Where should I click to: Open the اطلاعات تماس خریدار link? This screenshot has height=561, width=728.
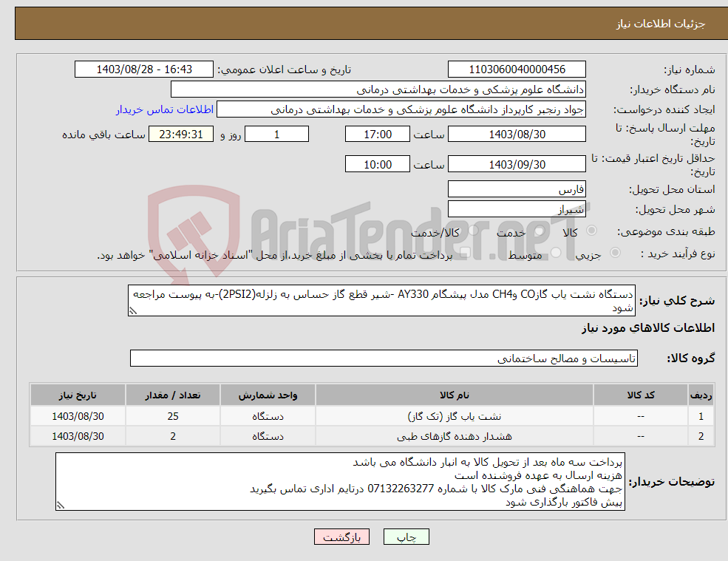tap(165, 109)
